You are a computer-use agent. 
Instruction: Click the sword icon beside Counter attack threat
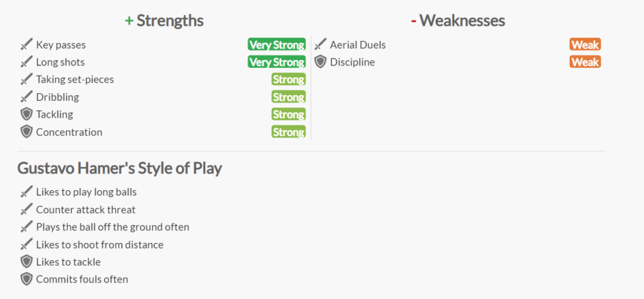[26, 210]
